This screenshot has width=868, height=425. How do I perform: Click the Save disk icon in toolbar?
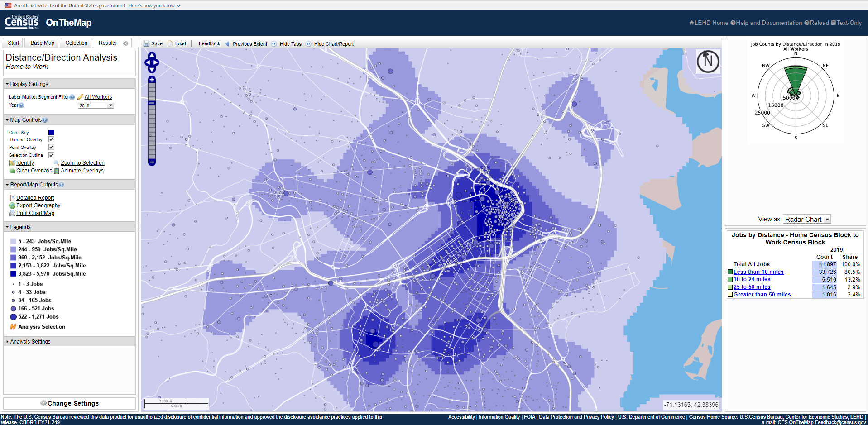147,44
